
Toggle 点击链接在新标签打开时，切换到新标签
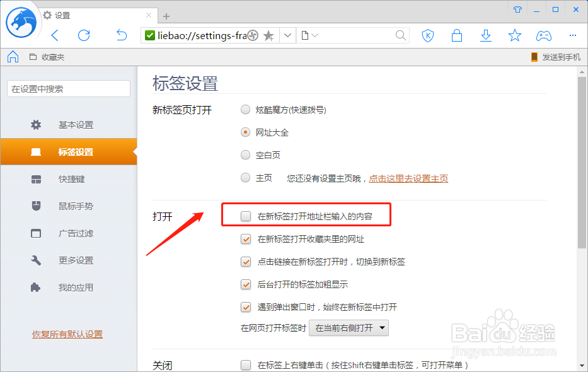(246, 262)
